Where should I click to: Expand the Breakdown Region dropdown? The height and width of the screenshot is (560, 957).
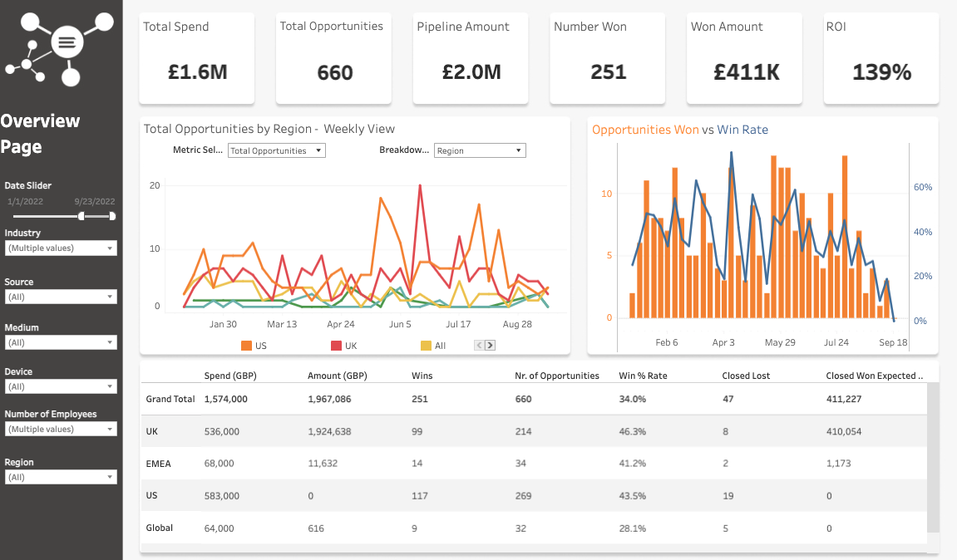(x=480, y=151)
